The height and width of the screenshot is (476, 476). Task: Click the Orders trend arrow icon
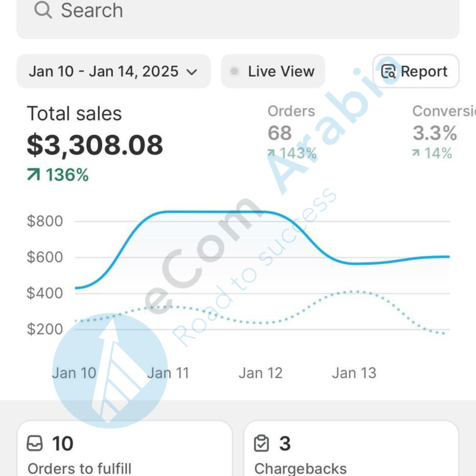[271, 153]
